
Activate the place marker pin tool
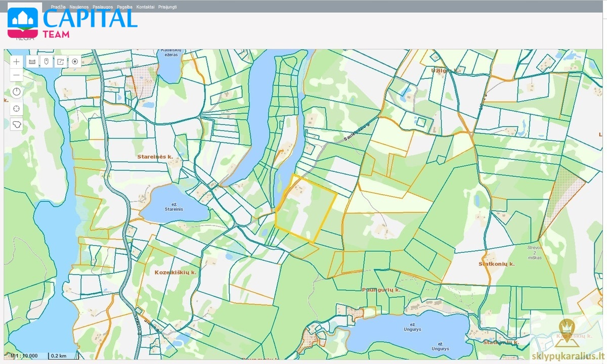[x=46, y=62]
